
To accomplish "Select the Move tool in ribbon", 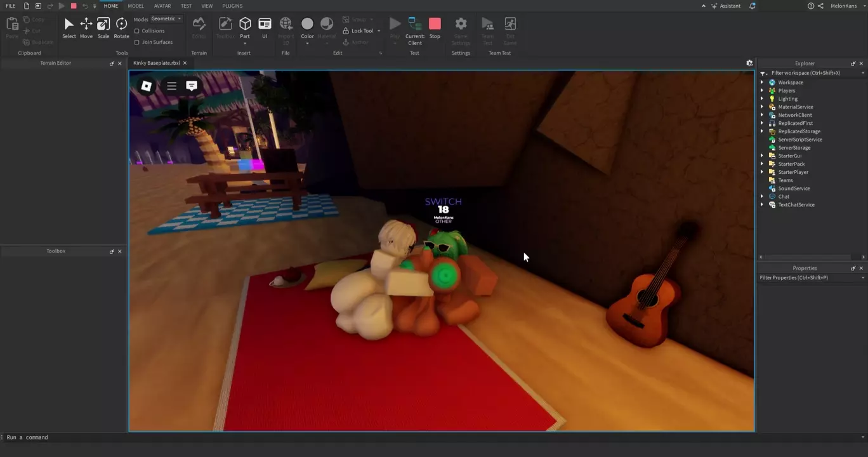I will point(86,27).
